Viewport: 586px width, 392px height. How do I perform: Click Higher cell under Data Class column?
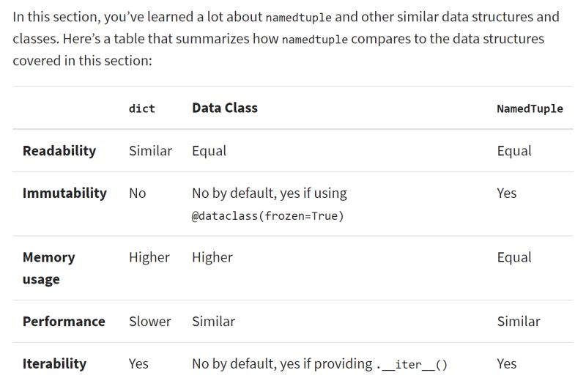click(212, 257)
